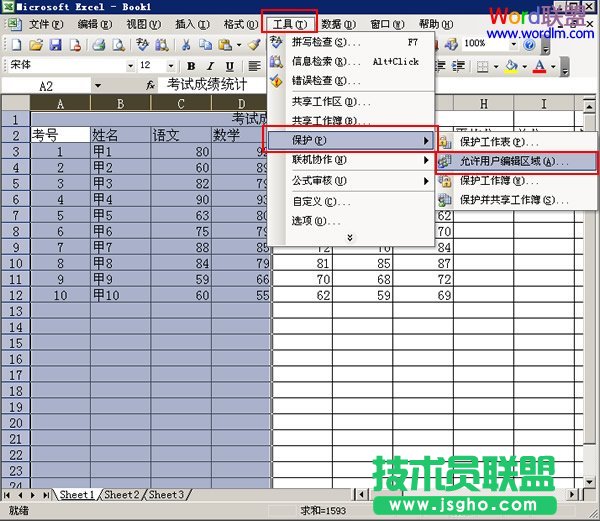Open the paste options dropdown arrow
Image resolution: width=600 pixels, height=521 pixels.
click(239, 45)
